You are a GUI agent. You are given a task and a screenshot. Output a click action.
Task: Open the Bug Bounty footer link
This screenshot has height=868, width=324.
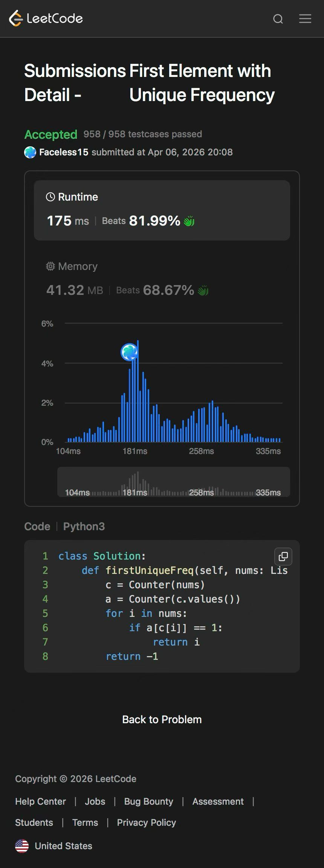pyautogui.click(x=148, y=801)
